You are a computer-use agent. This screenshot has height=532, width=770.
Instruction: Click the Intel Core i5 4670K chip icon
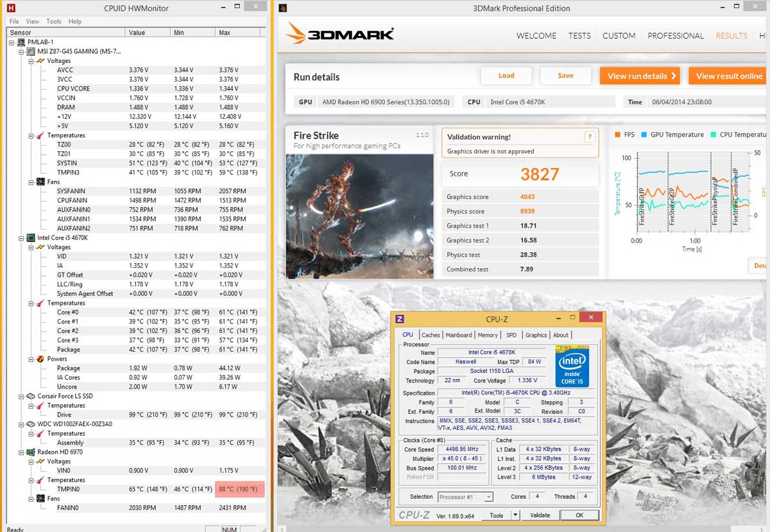(x=31, y=237)
